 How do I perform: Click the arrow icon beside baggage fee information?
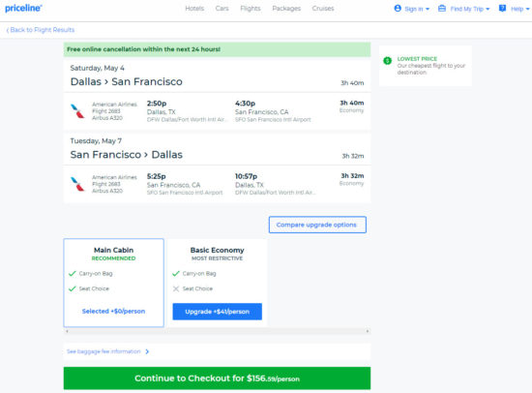(x=147, y=351)
